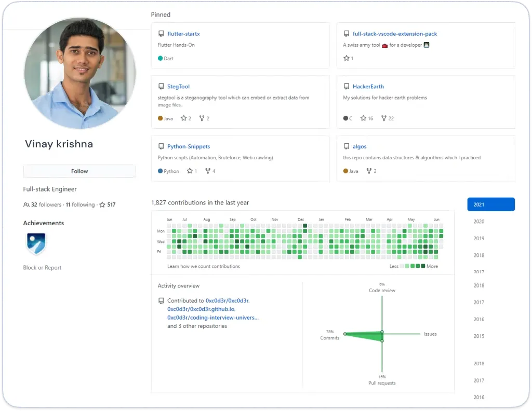Click the Follow button
Viewport: 532px width, 411px height.
79,171
